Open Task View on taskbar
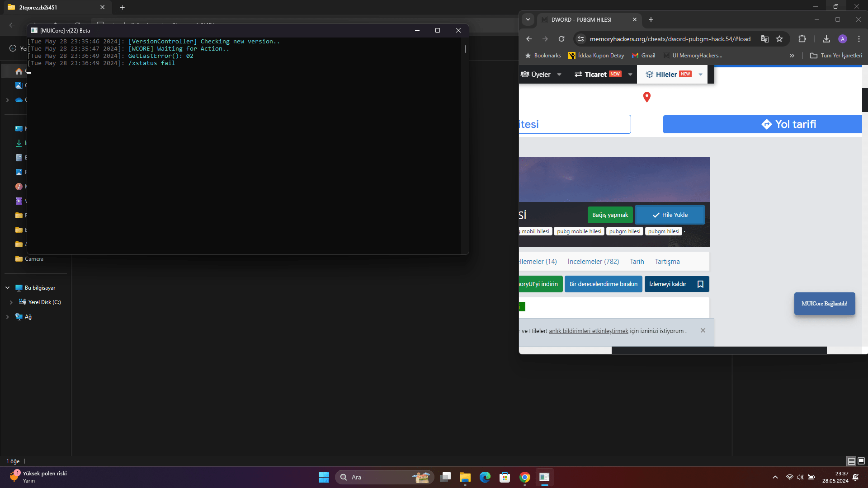 (x=445, y=477)
